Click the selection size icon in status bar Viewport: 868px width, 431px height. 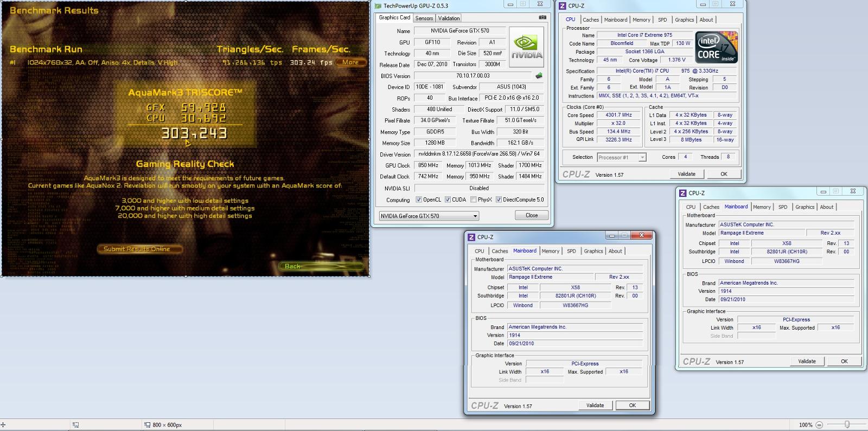pyautogui.click(x=147, y=424)
